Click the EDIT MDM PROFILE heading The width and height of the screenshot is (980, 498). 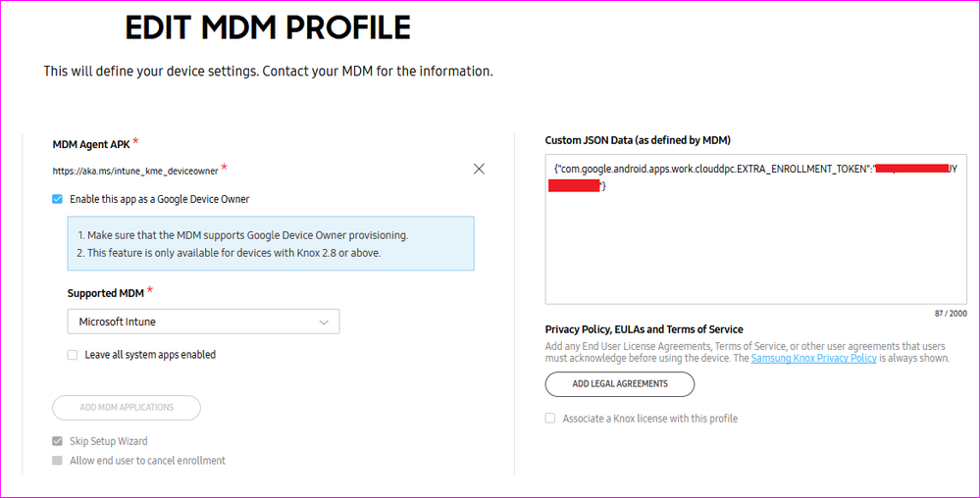267,27
